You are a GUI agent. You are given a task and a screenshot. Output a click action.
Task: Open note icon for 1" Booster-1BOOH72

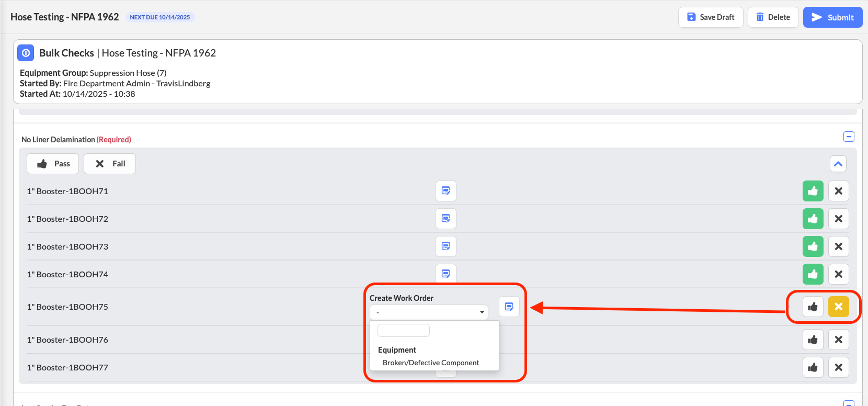[x=446, y=219]
